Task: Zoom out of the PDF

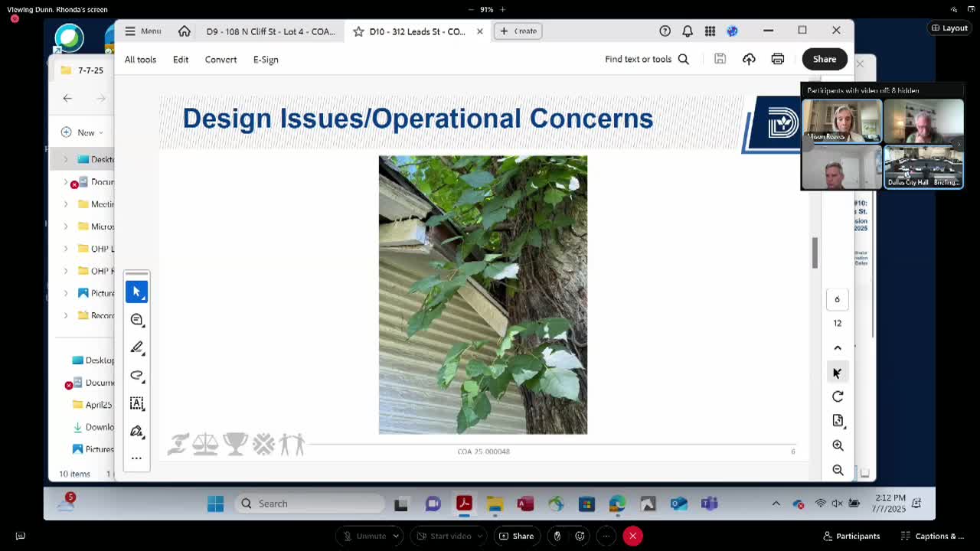Action: tap(838, 470)
